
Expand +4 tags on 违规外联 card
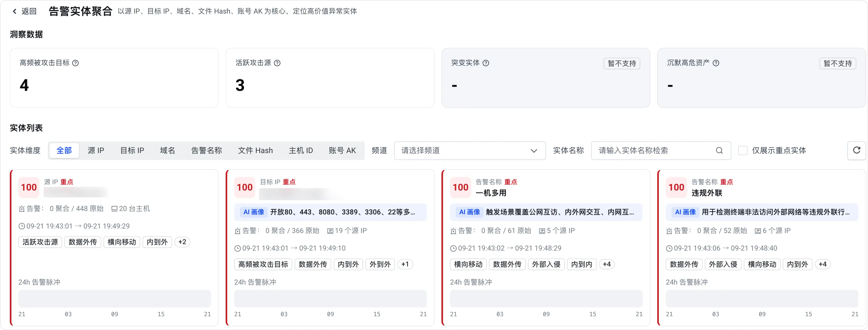[x=823, y=264]
